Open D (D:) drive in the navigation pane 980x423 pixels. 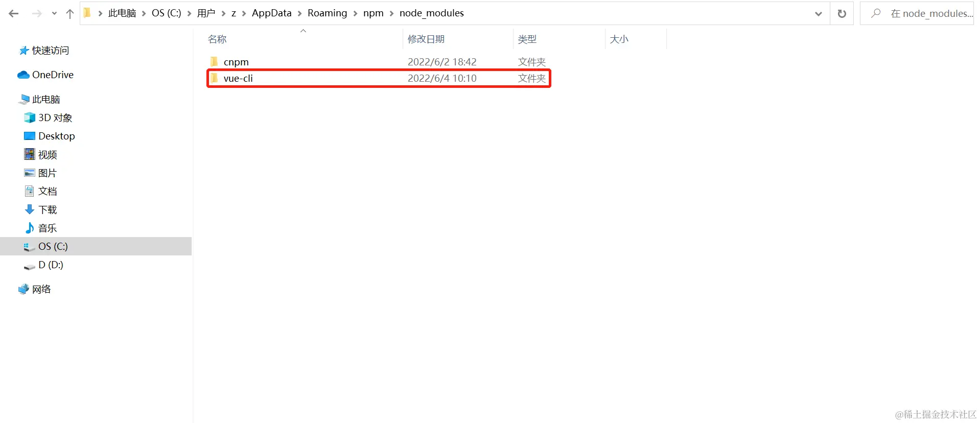point(51,265)
